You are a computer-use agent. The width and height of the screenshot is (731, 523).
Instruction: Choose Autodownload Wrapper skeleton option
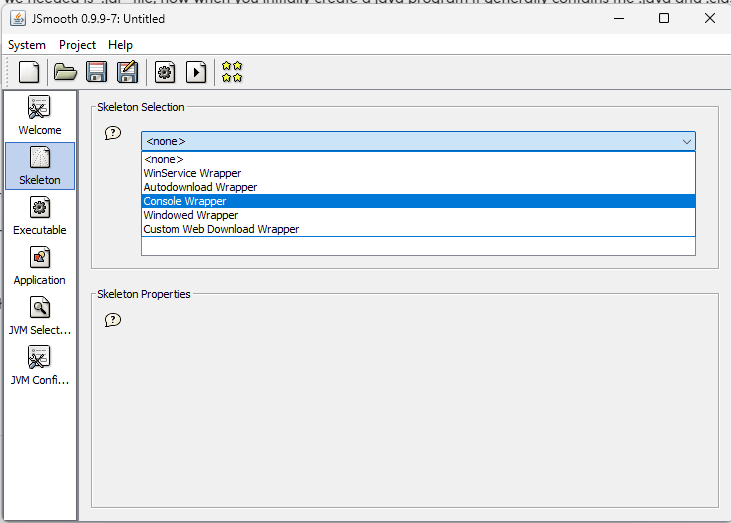pyautogui.click(x=418, y=187)
